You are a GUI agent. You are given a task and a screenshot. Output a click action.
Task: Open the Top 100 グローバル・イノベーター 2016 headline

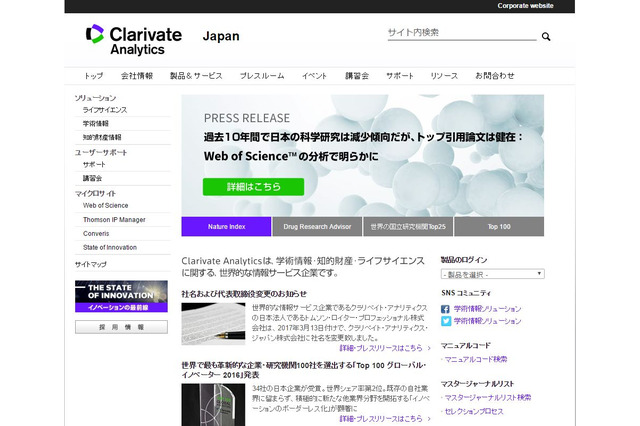click(304, 370)
